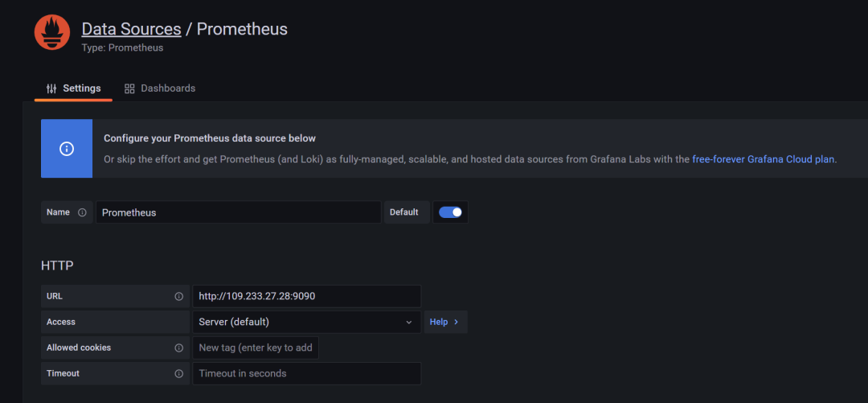868x403 pixels.
Task: Click the Access dropdown chevron arrow
Action: [408, 322]
